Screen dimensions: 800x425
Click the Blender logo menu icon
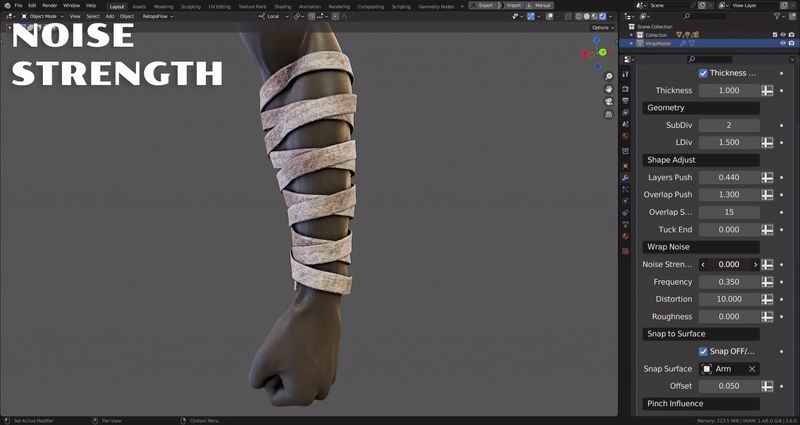[7, 6]
